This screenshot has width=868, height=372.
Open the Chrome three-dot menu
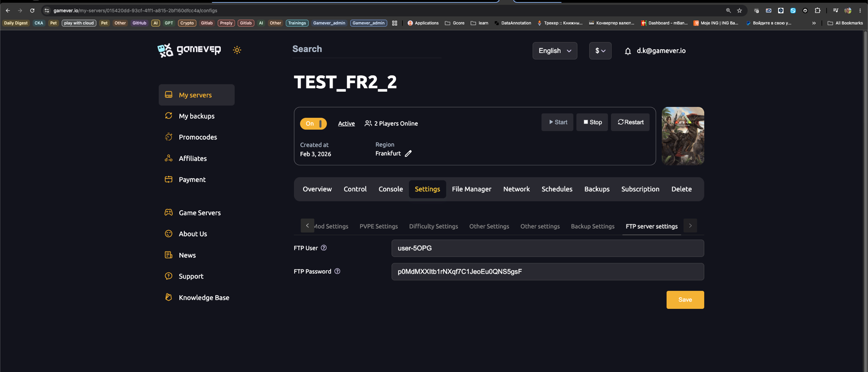click(860, 10)
